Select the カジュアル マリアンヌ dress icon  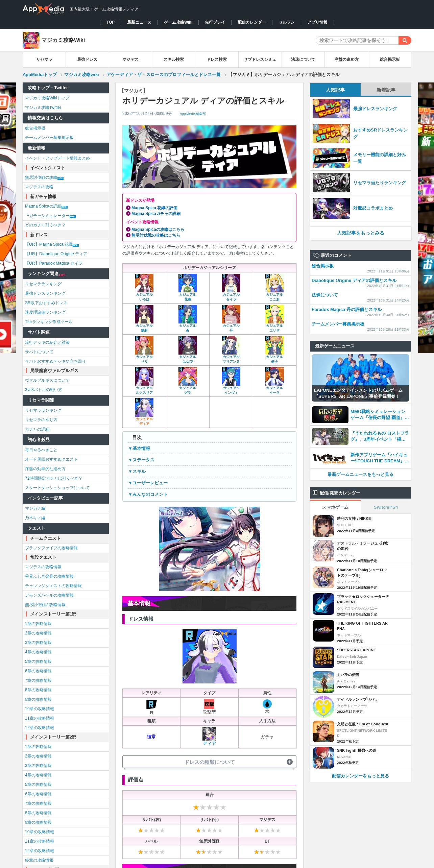231,345
